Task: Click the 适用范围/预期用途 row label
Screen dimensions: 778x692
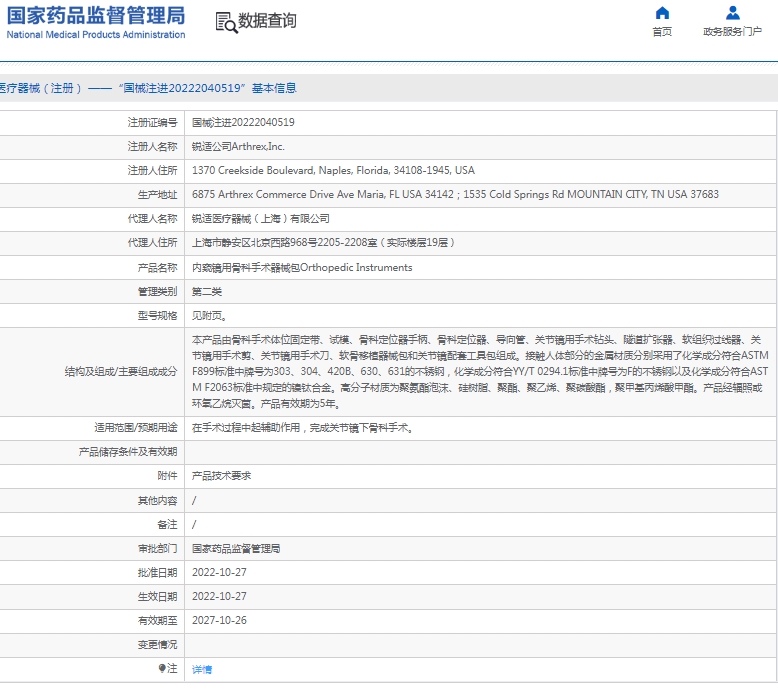Action: click(x=135, y=428)
